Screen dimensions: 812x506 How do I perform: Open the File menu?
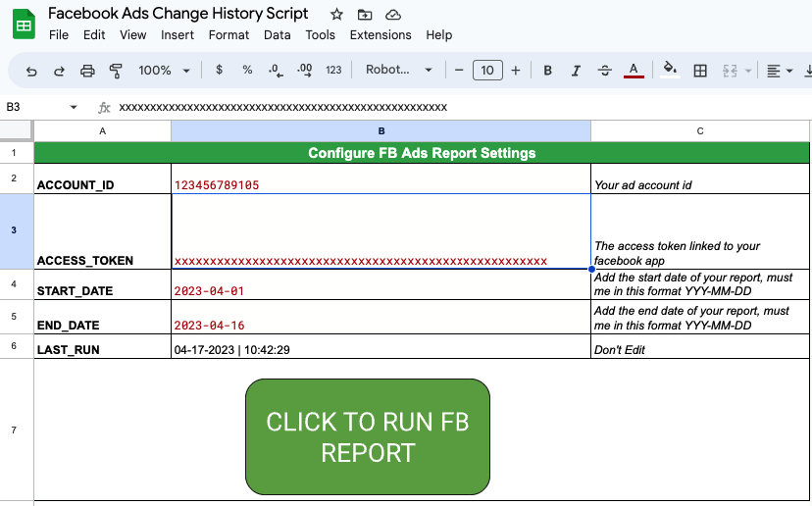click(59, 34)
